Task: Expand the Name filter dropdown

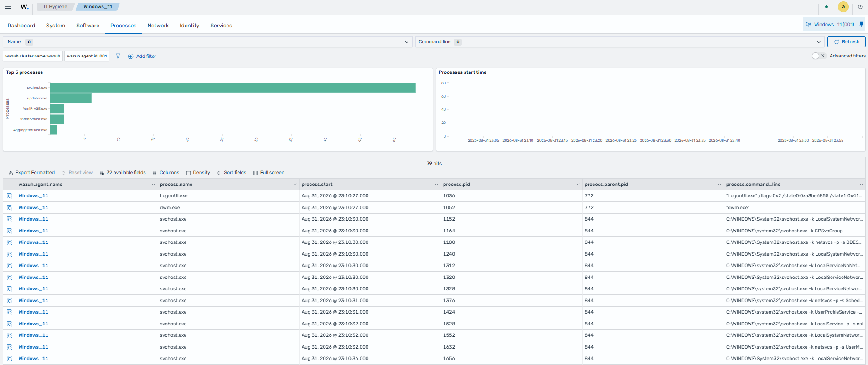Action: pyautogui.click(x=207, y=42)
